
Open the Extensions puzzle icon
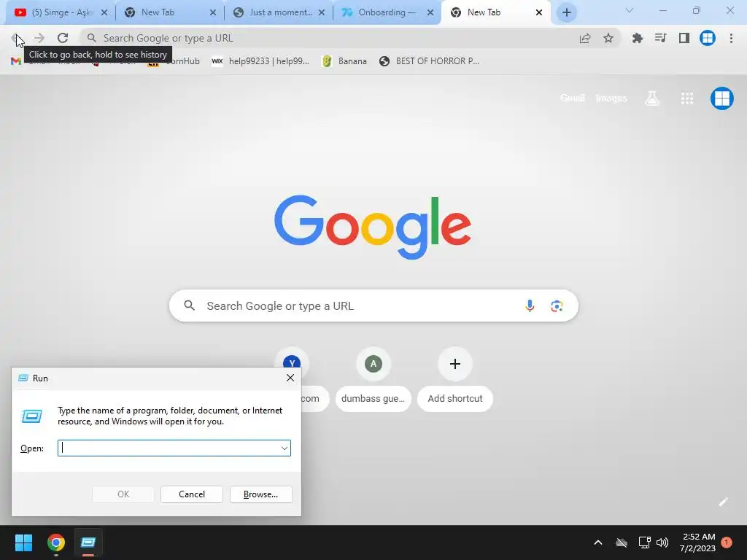point(637,38)
